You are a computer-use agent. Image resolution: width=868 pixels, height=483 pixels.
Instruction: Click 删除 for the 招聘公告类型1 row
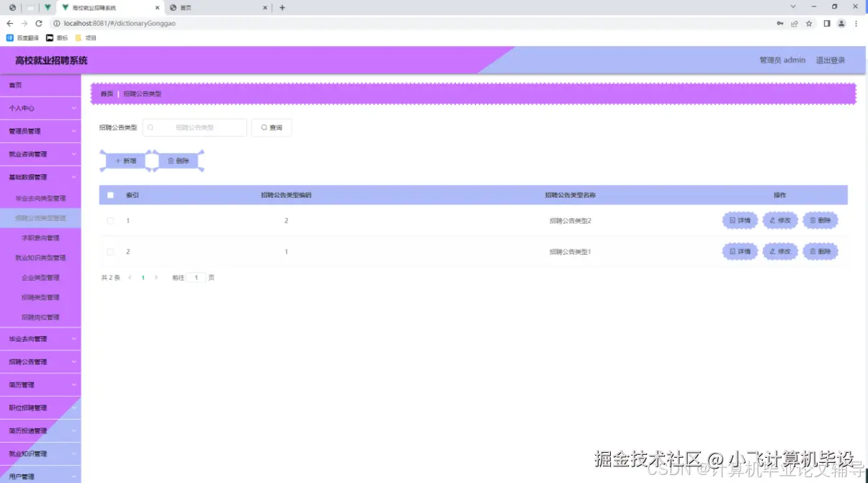tap(820, 252)
